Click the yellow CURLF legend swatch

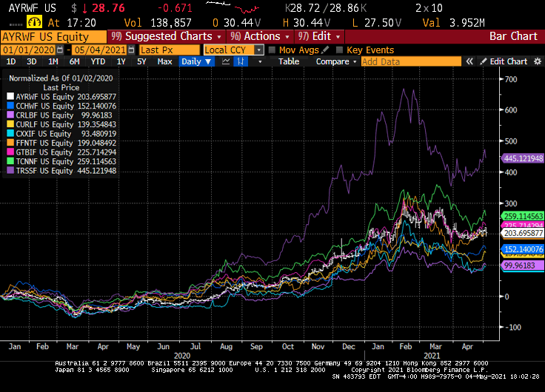[10, 124]
